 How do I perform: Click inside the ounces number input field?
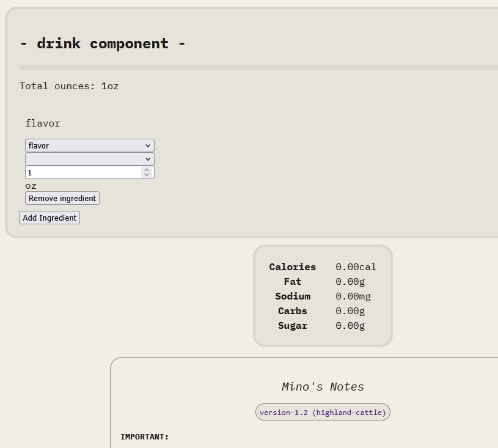coord(82,172)
